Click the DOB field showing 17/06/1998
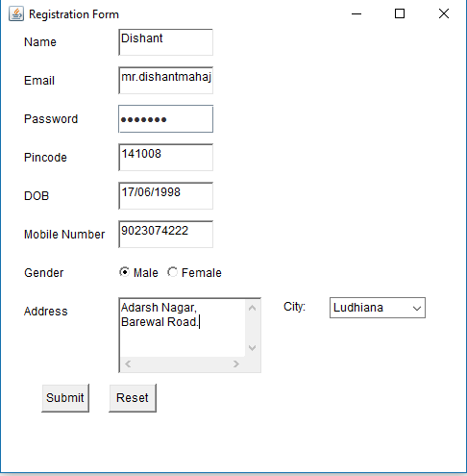Viewport: 467px width, 476px height. coord(165,196)
